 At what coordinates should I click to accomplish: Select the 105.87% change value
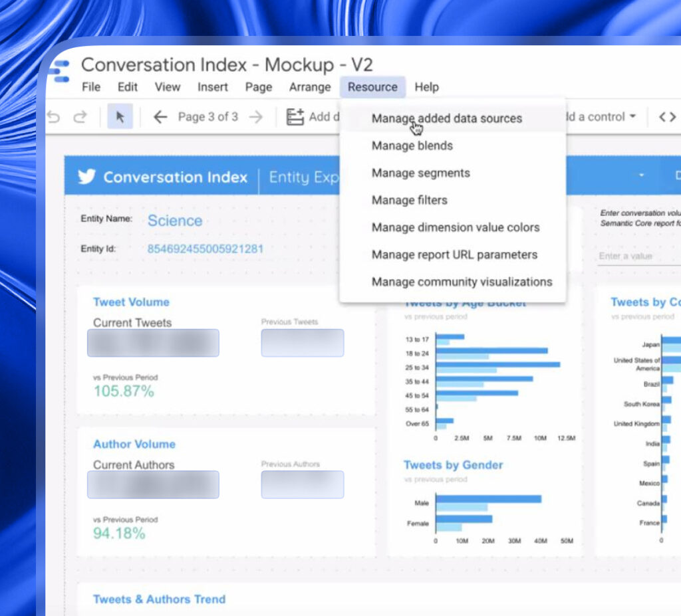coord(124,391)
